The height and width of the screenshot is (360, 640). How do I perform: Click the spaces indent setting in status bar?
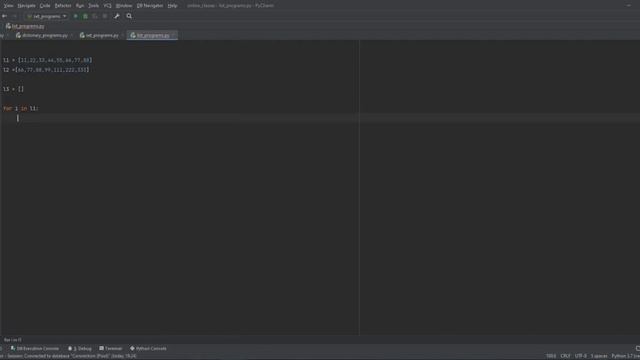coord(599,356)
